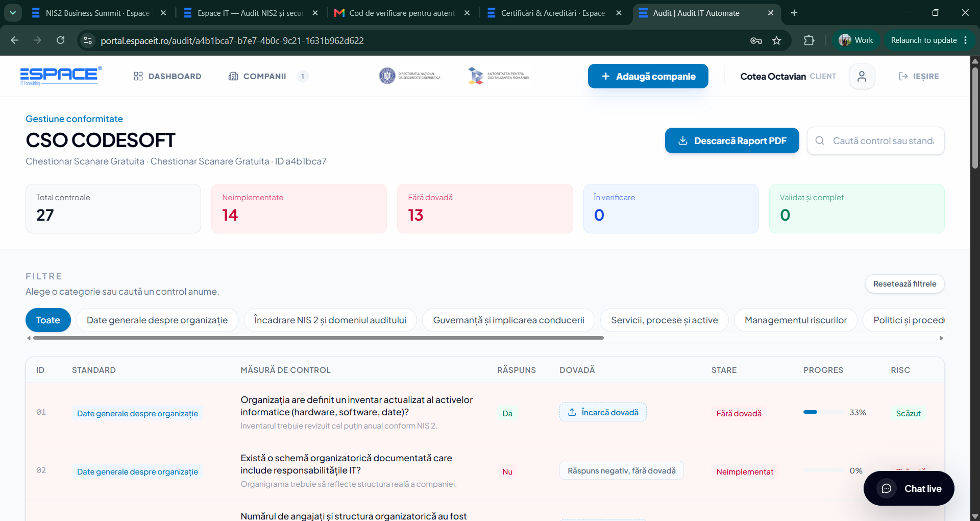Click the filter scroll left arrow
The width and height of the screenshot is (980, 521).
pyautogui.click(x=29, y=338)
